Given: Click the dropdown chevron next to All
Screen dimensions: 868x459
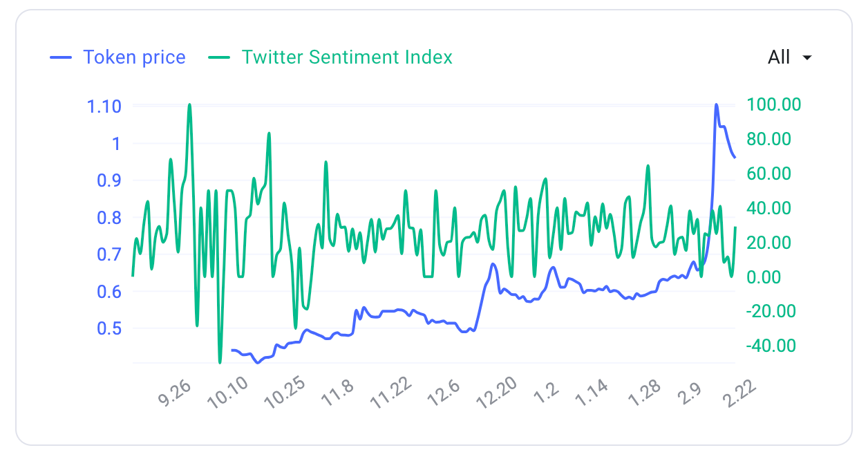Looking at the screenshot, I should point(806,58).
